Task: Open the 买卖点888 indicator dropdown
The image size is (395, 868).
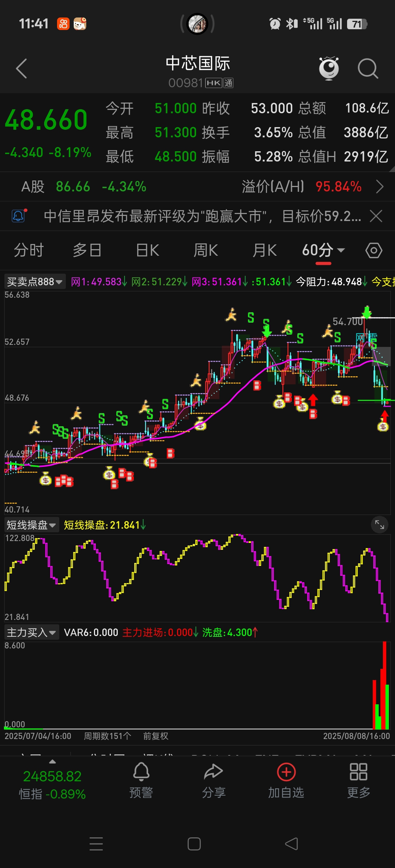Action: (35, 282)
